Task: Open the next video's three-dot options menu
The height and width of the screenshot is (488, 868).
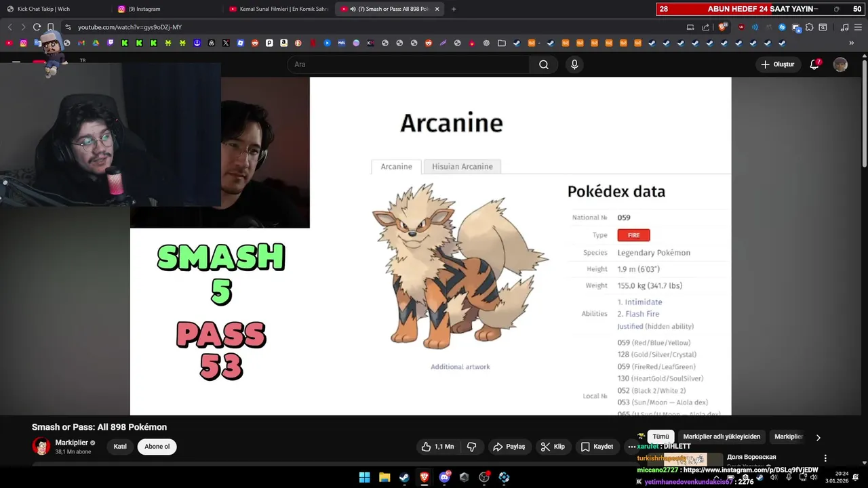Action: [825, 458]
